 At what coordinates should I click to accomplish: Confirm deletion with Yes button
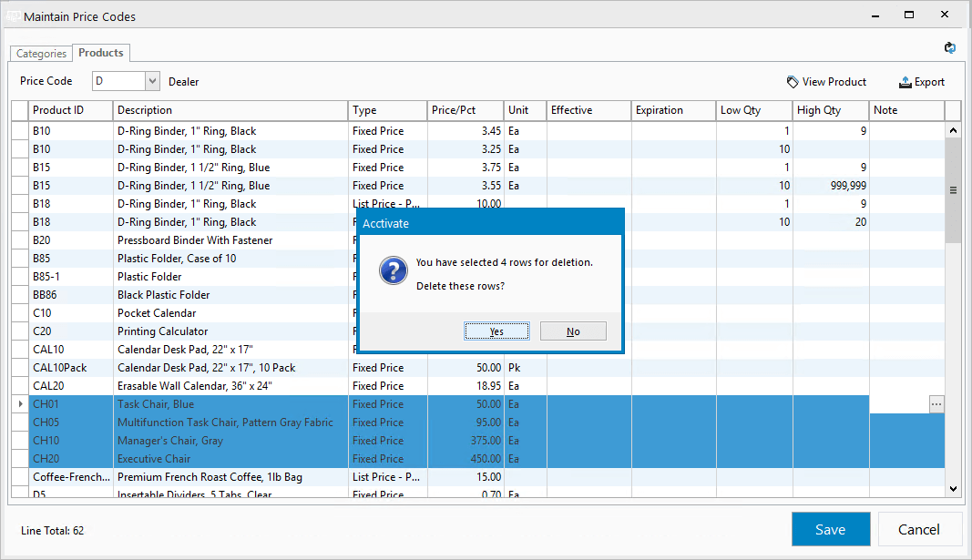click(496, 331)
